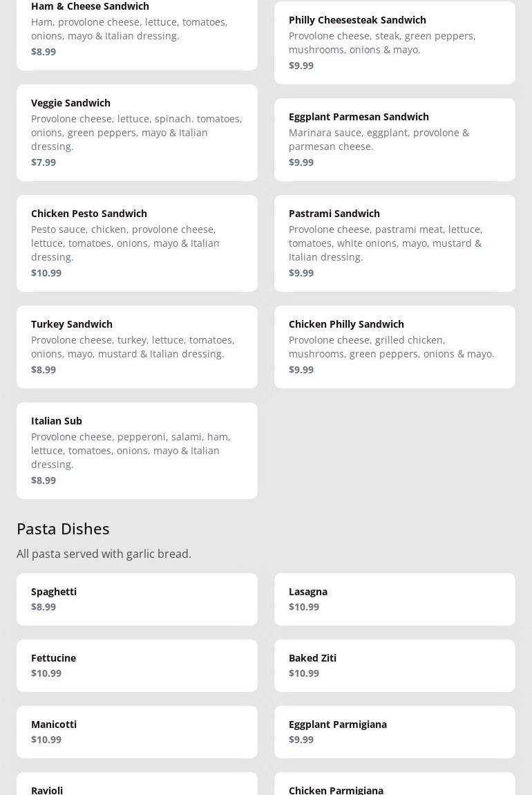Image resolution: width=532 pixels, height=795 pixels.
Task: Click the $10.99 price on Chicken Pesto Sandwich
Action: (x=46, y=273)
